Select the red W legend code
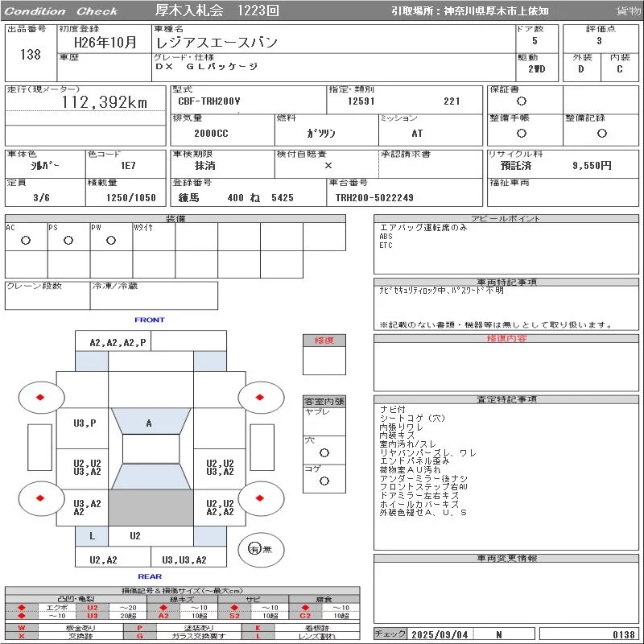644x644 pixels. click(22, 628)
